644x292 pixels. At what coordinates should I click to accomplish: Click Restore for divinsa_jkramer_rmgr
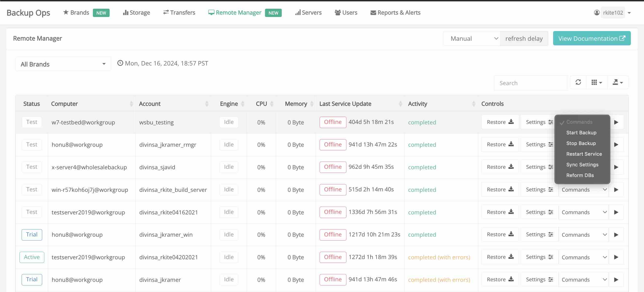[500, 144]
